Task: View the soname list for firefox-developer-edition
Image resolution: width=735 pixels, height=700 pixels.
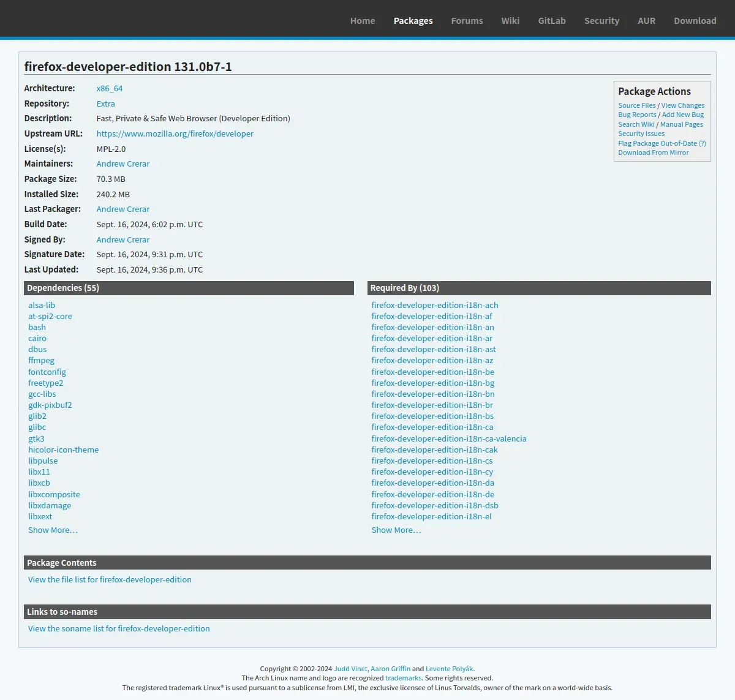Action: pos(119,628)
